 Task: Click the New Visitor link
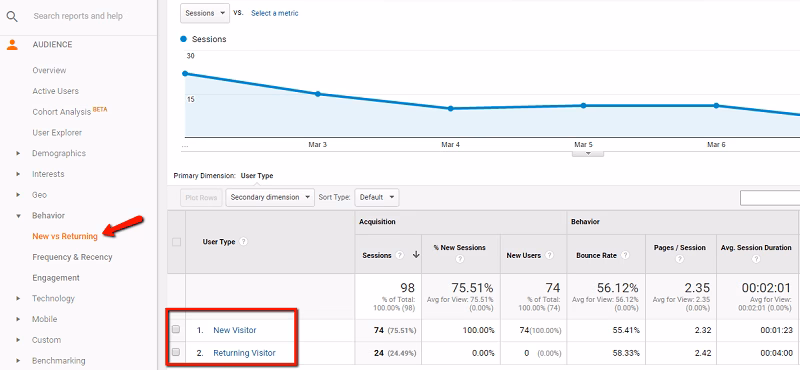click(235, 330)
